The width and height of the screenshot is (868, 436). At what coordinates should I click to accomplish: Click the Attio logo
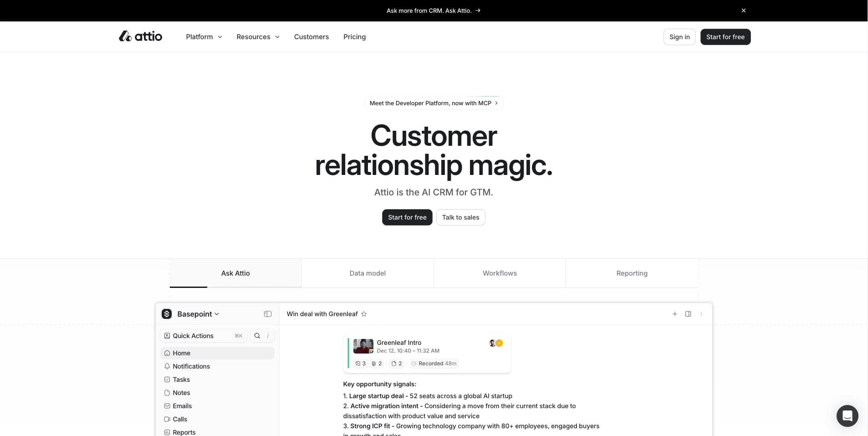[140, 36]
